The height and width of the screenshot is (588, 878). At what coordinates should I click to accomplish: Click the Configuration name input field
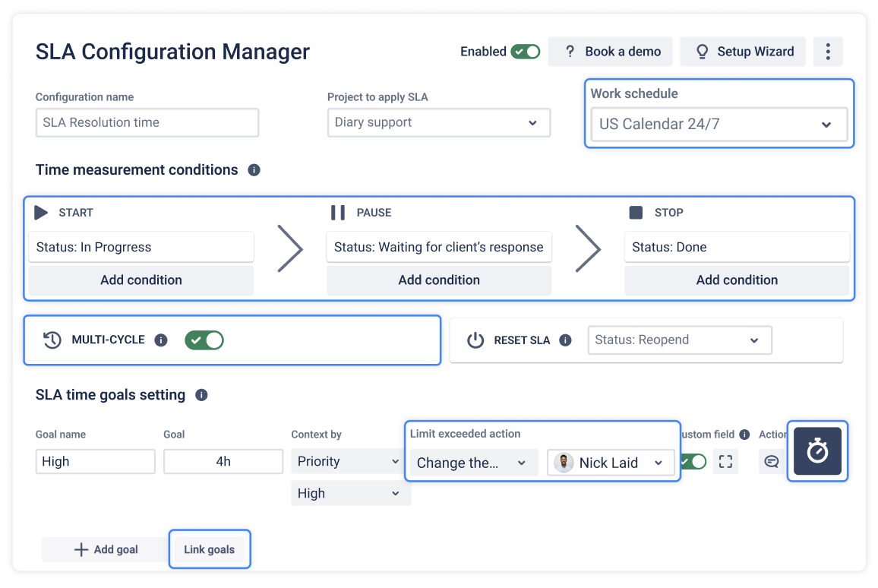[x=147, y=122]
